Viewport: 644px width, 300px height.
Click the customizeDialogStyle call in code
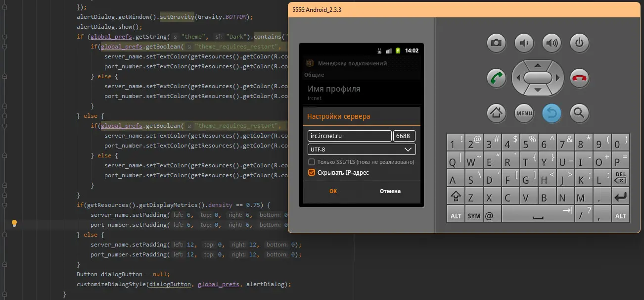pos(184,284)
